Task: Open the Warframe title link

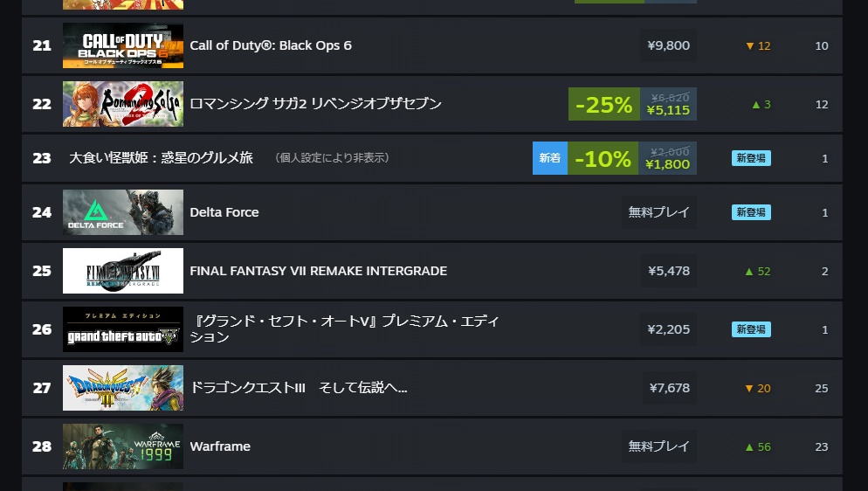Action: (x=220, y=446)
